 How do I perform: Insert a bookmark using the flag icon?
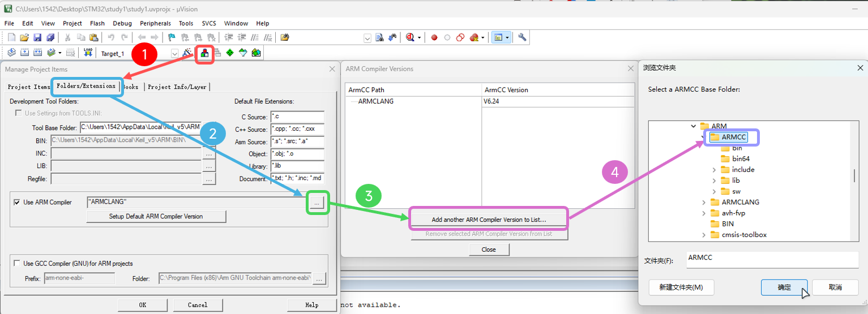(x=172, y=37)
